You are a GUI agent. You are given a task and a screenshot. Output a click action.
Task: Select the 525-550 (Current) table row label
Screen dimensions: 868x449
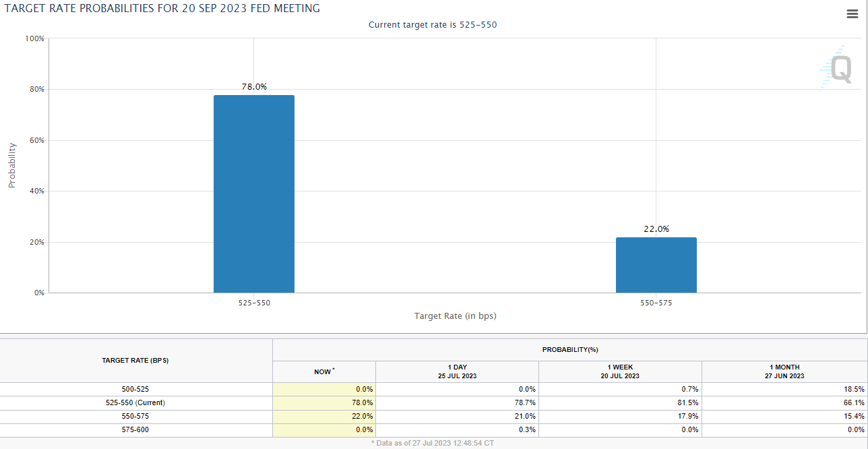(x=135, y=402)
